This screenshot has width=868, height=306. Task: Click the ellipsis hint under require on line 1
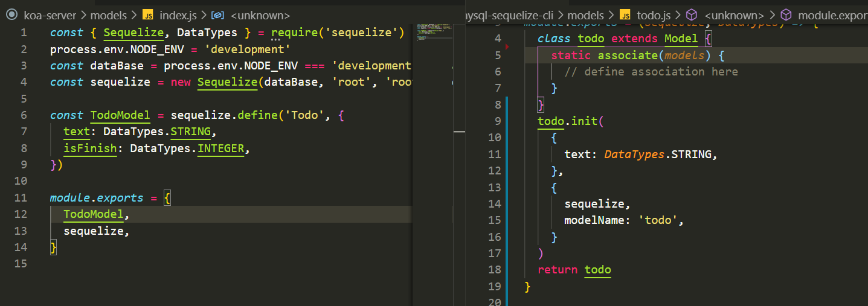point(276,40)
